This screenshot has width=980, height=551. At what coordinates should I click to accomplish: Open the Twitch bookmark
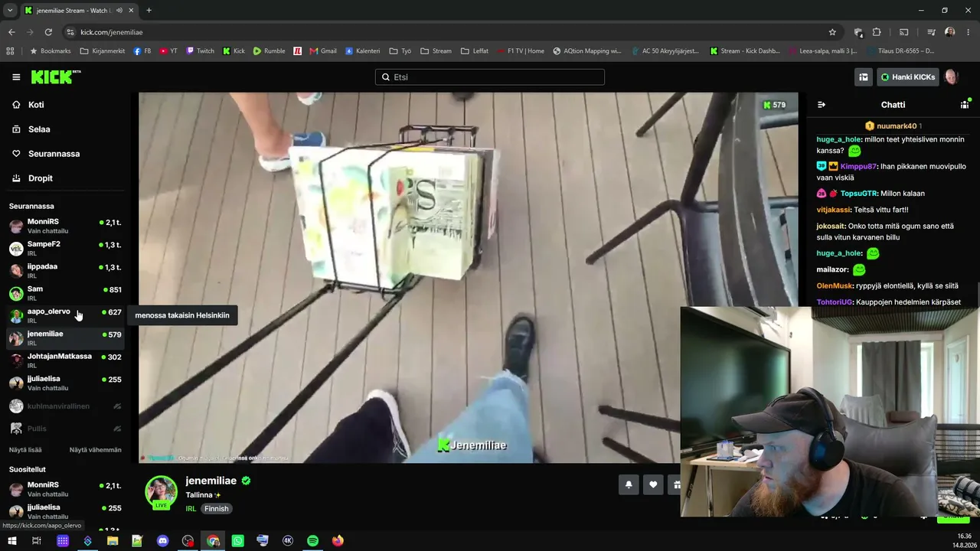pyautogui.click(x=201, y=51)
